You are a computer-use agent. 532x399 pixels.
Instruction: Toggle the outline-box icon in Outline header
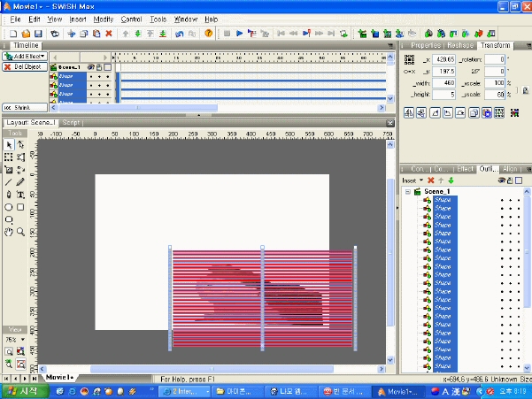coord(519,180)
